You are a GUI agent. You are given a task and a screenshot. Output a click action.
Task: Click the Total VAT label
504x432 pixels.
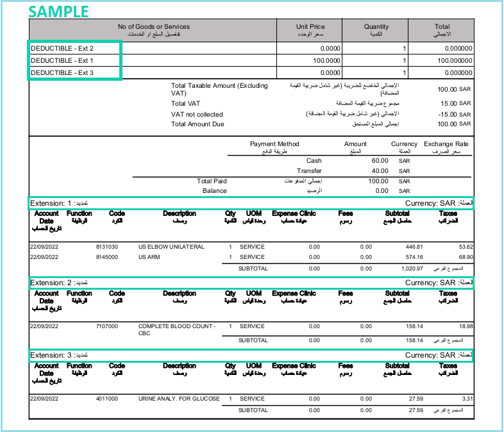tap(185, 103)
